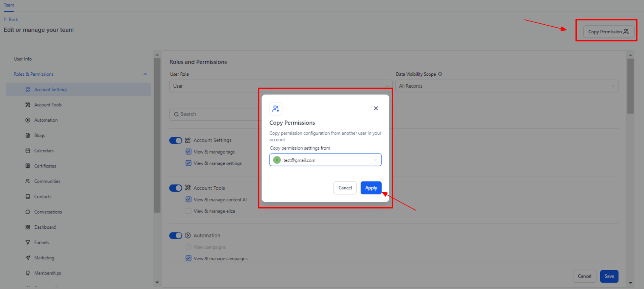Click the Dashboard grid icon in sidebar
The image size is (644, 289).
click(28, 227)
